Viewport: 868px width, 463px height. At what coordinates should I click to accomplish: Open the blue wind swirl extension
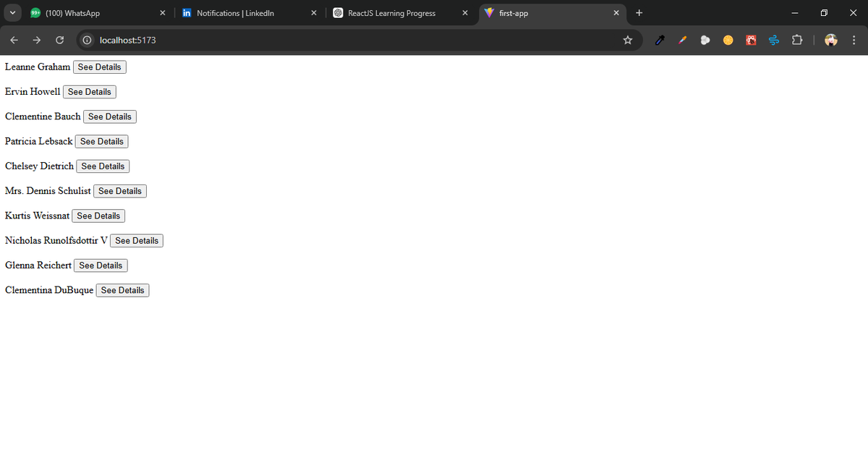coord(774,40)
